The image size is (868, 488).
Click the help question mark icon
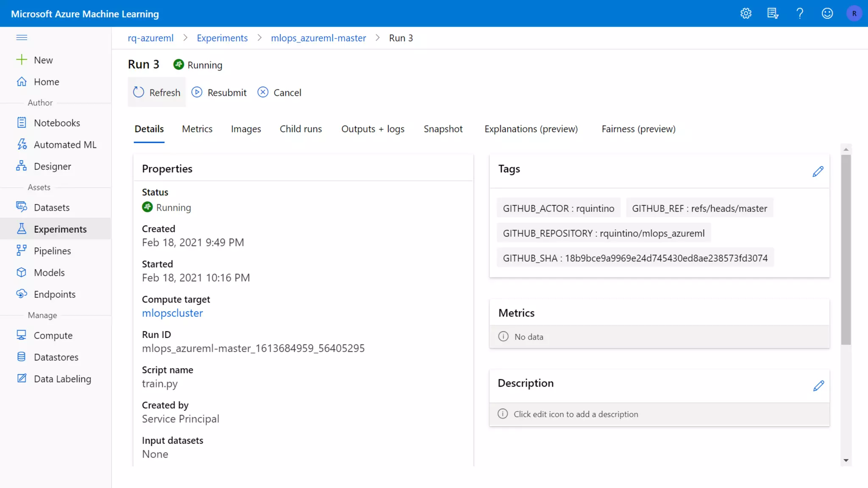coord(800,14)
